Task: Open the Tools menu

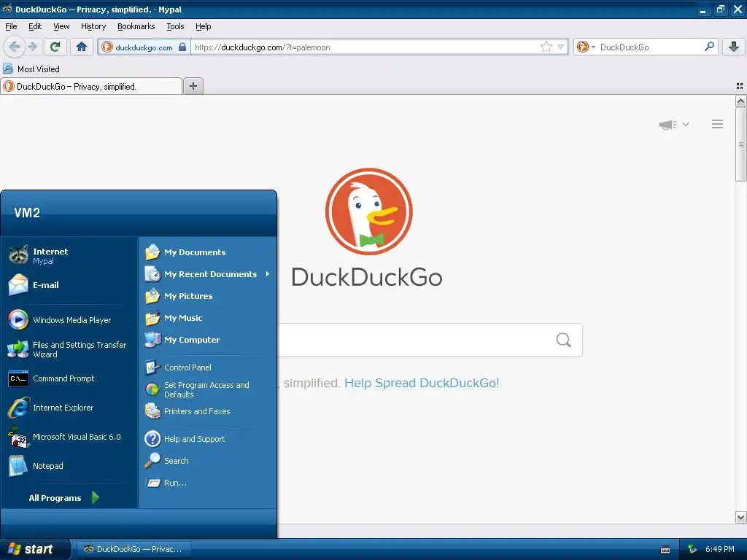Action: coord(175,26)
